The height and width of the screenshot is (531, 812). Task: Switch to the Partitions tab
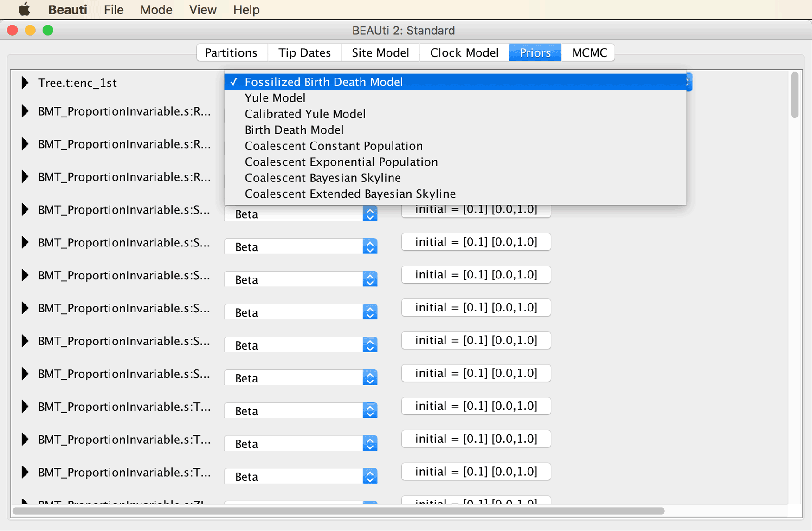pos(232,52)
